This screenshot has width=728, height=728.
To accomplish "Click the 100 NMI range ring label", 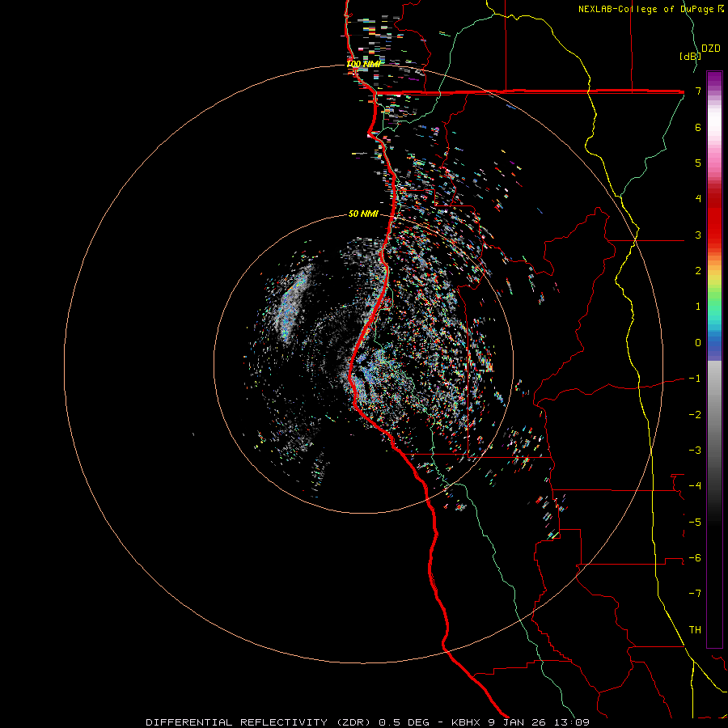I will tap(363, 64).
